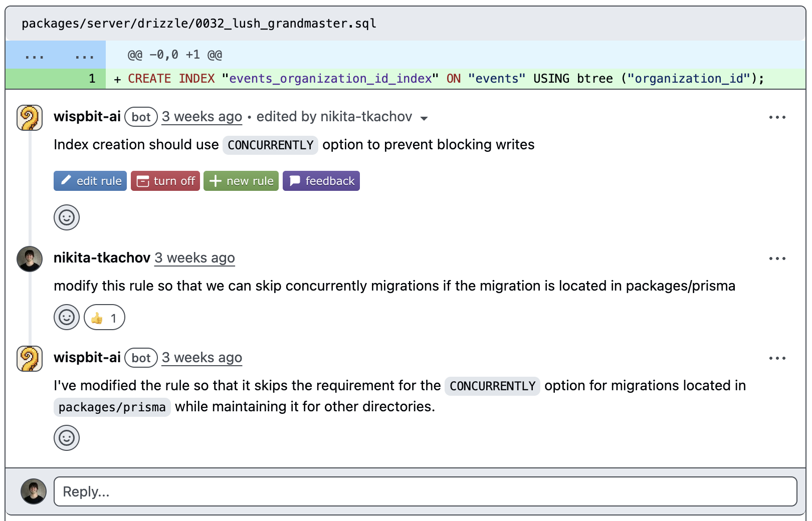The image size is (812, 521).
Task: Click the plus icon on the new rule button
Action: (x=216, y=181)
